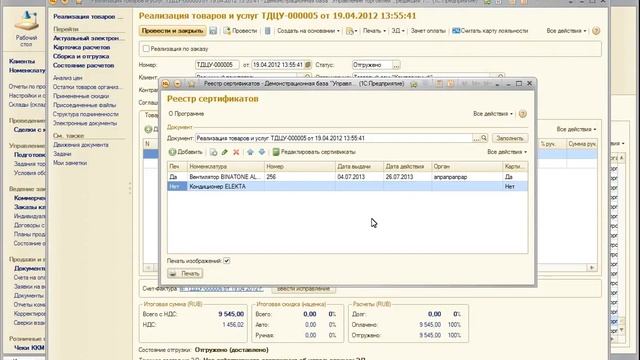Click Редактировать сертификаты command
Image resolution: width=640 pixels, height=360 pixels.
coord(314,152)
